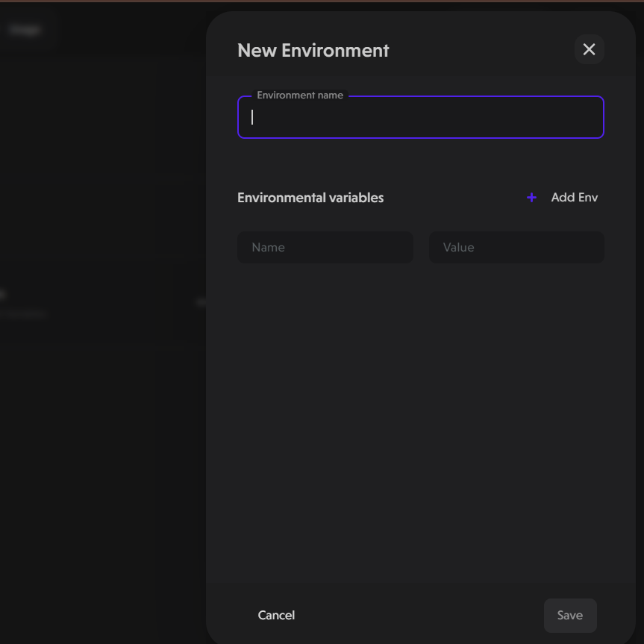Image resolution: width=644 pixels, height=644 pixels.
Task: Click the Name field under Environmental variables
Action: pos(325,247)
